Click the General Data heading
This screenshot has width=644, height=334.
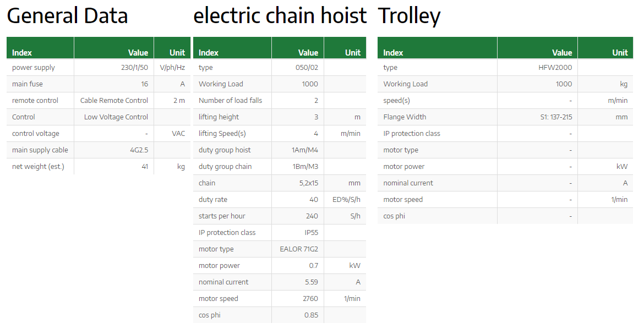click(x=67, y=16)
